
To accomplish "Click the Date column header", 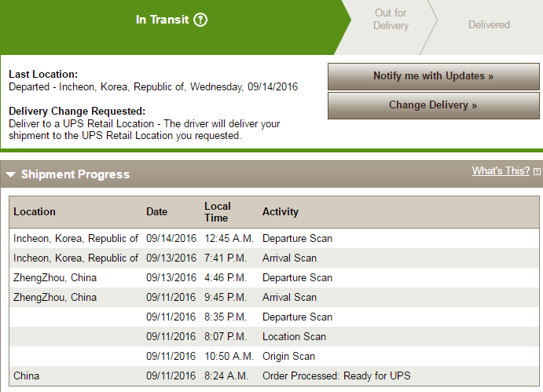I will tap(156, 211).
